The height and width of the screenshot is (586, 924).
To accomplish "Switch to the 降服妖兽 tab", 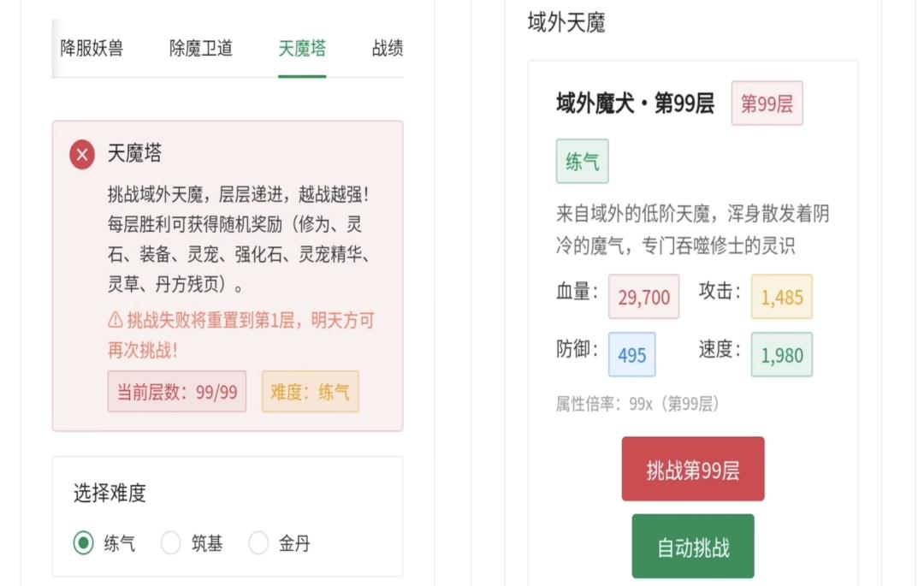I will 92,49.
